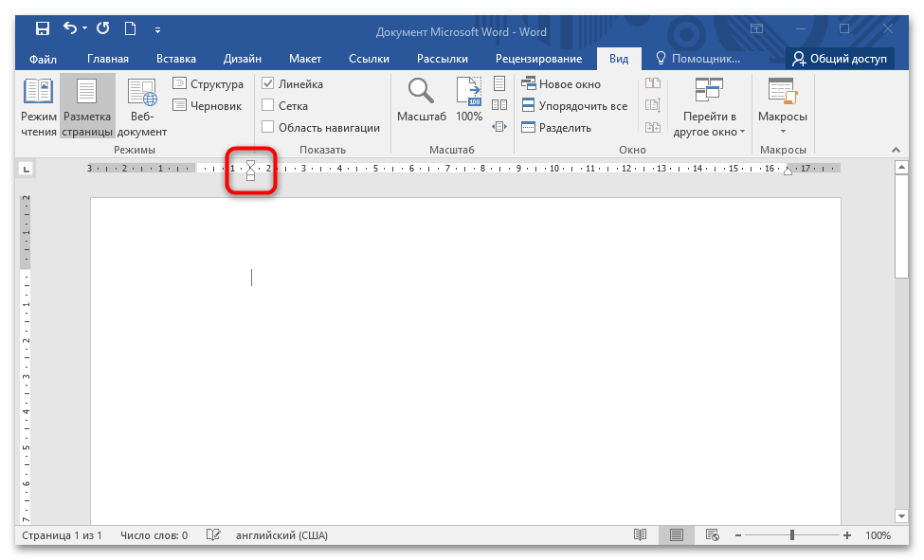The height and width of the screenshot is (560, 924).
Task: Click the vertical scrollbar up arrow
Action: pos(901,168)
